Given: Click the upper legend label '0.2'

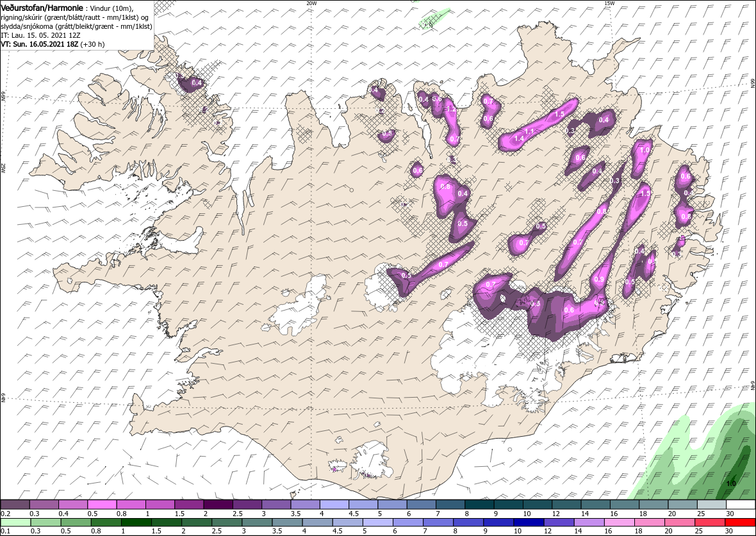Looking at the screenshot, I should [6, 514].
